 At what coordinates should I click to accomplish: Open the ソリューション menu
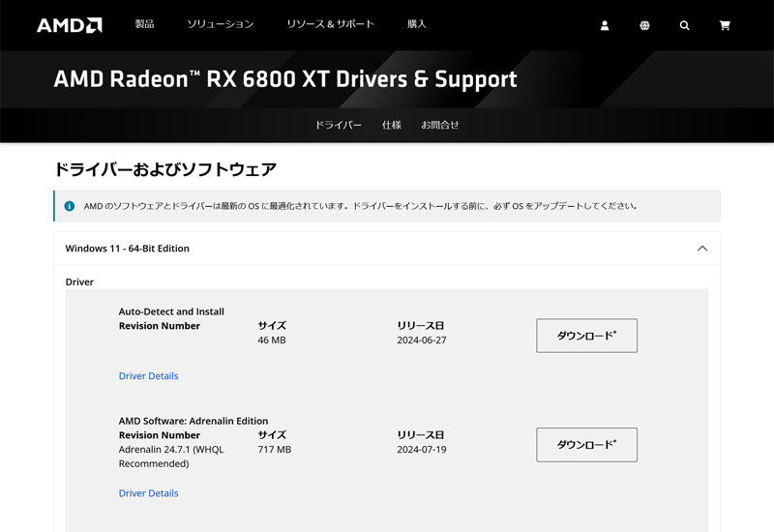click(x=221, y=23)
